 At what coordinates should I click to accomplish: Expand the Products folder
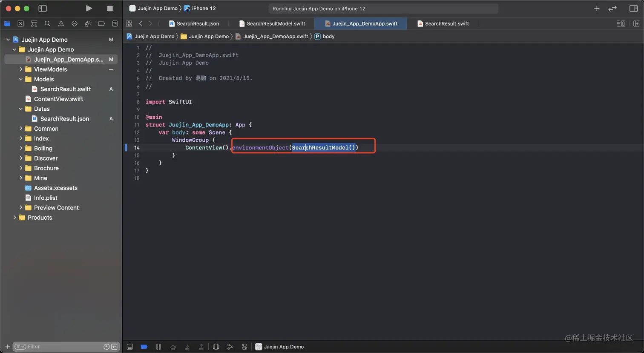click(14, 217)
